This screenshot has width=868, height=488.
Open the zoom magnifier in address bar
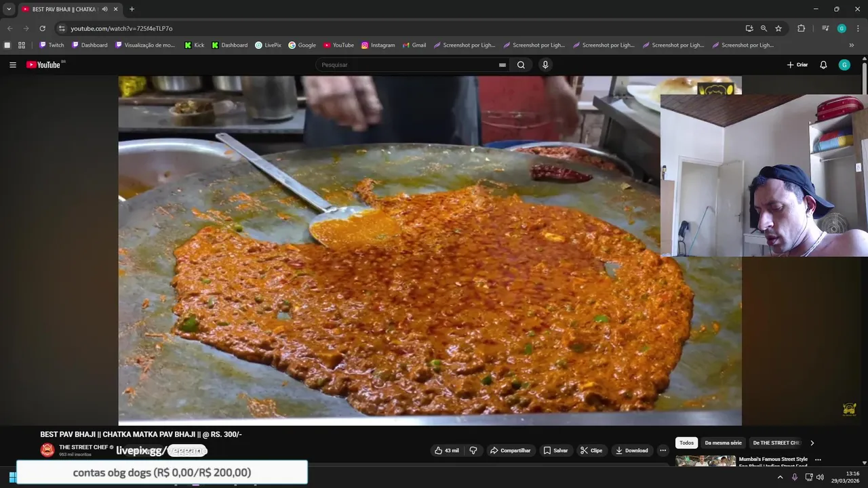pos(764,28)
